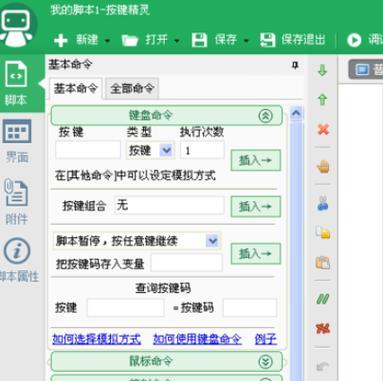Click the 按键 input field

[x=88, y=150]
